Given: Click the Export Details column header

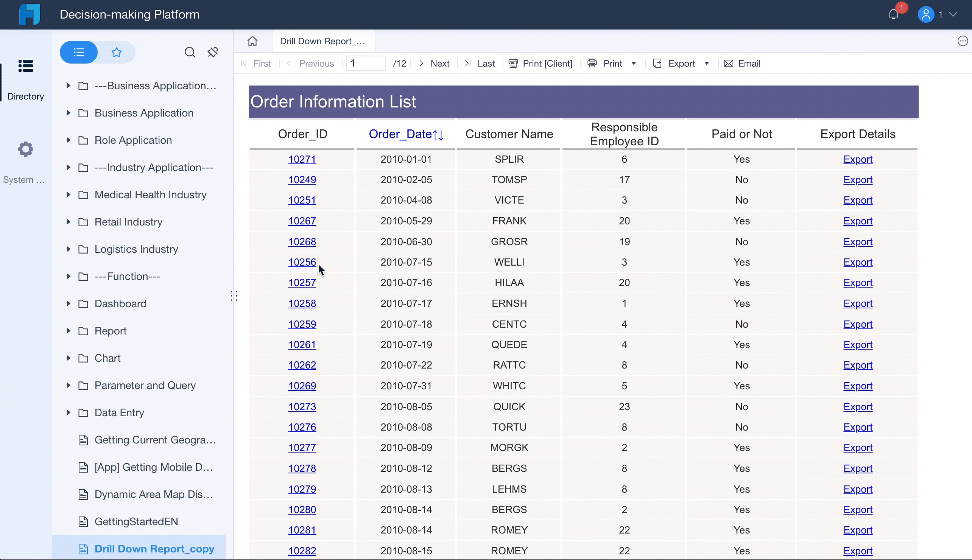Looking at the screenshot, I should tap(858, 134).
